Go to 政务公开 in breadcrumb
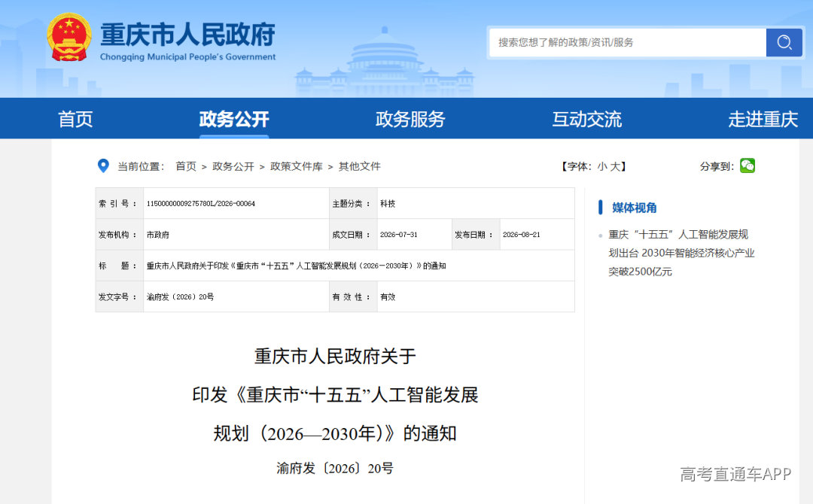813x504 pixels. [x=233, y=166]
